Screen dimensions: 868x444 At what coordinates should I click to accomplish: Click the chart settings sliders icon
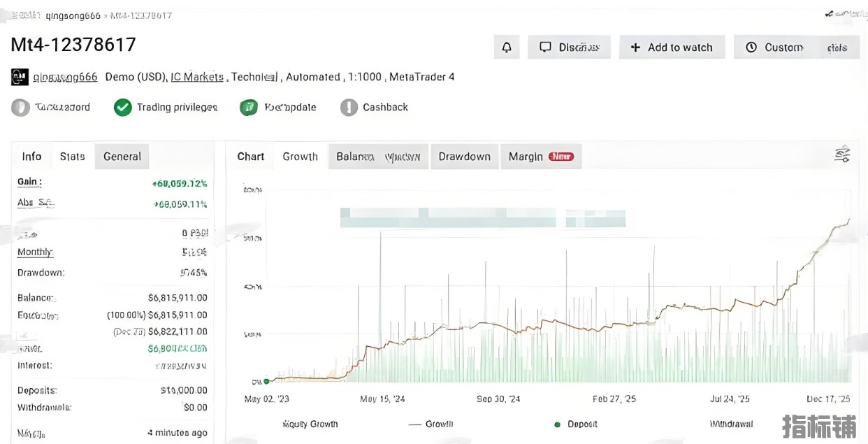click(842, 155)
